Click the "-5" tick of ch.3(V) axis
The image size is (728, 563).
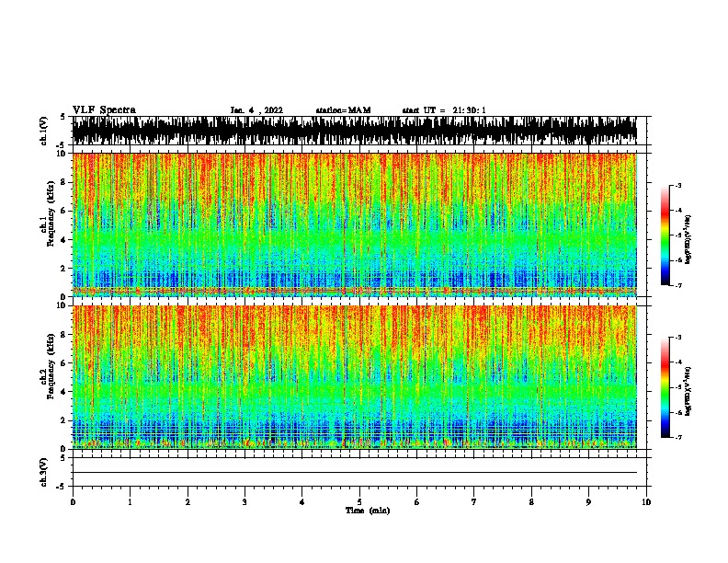[62, 487]
